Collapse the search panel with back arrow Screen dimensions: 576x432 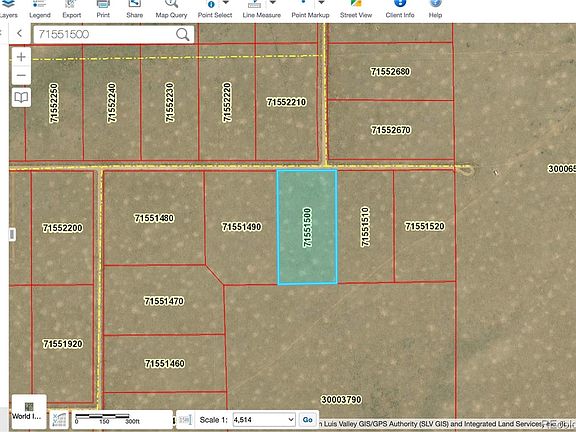(20, 34)
